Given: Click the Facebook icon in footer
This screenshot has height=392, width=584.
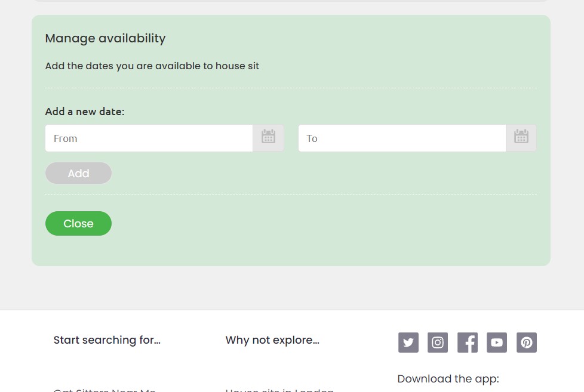Looking at the screenshot, I should click(468, 342).
